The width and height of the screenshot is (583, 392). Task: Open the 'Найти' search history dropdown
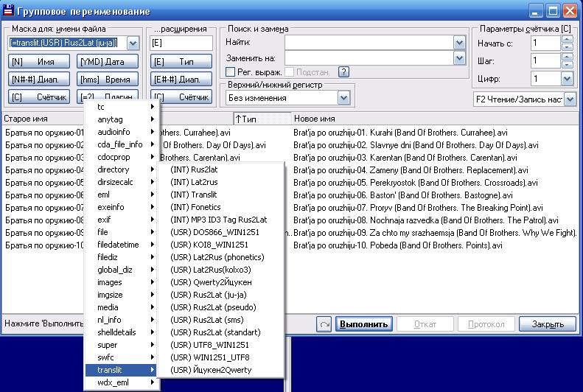[460, 43]
